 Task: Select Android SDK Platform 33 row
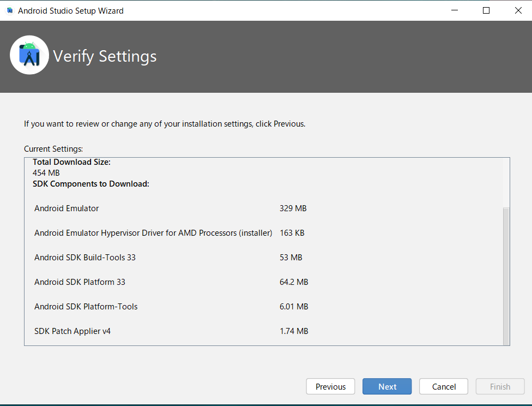click(170, 282)
